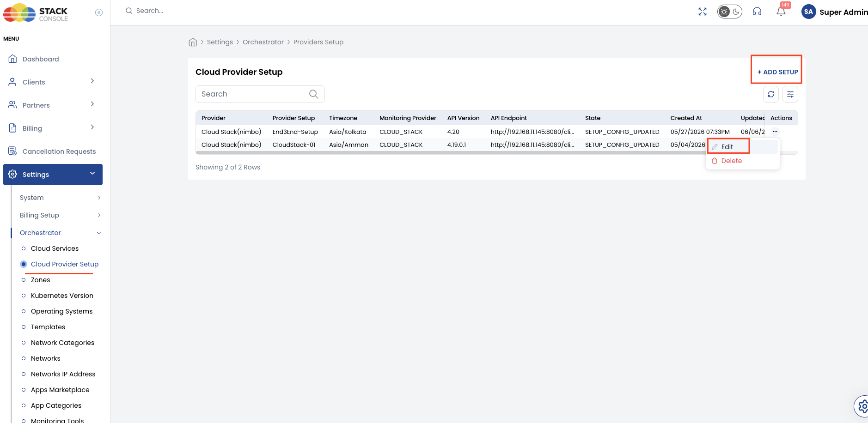
Task: Click the fullscreen expand icon
Action: pos(703,12)
